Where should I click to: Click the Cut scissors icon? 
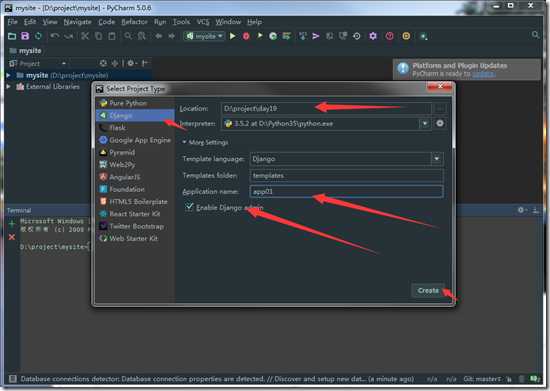tap(85, 36)
